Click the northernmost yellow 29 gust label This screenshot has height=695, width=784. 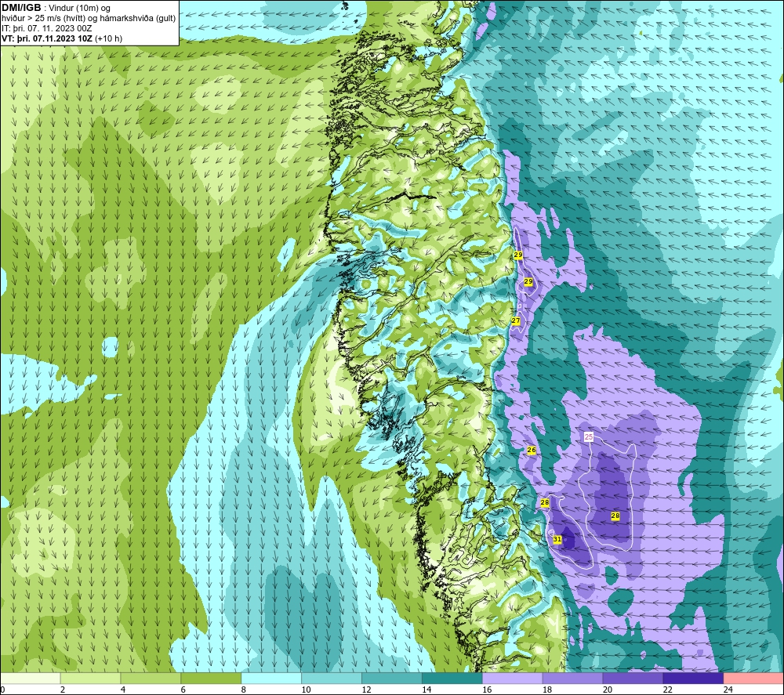[518, 255]
